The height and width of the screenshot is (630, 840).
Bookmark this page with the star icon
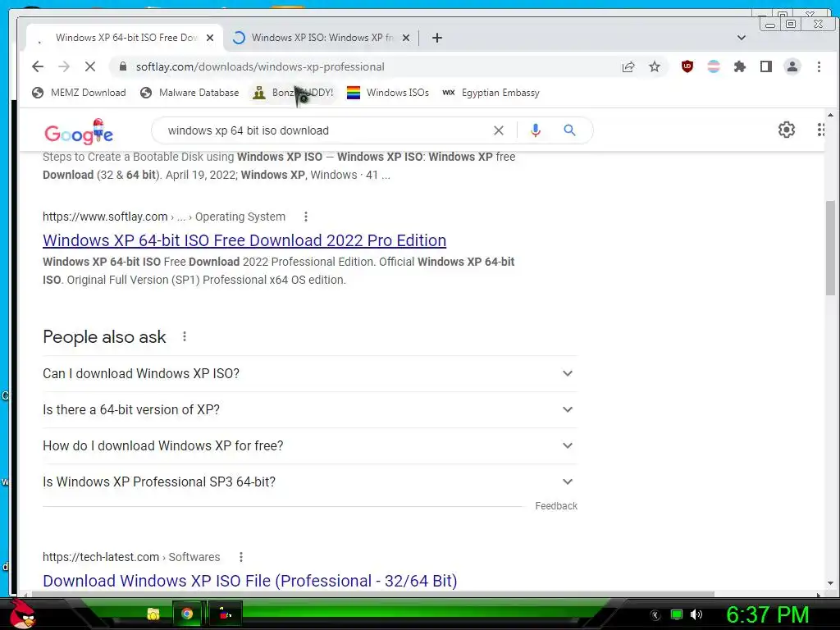(x=654, y=66)
